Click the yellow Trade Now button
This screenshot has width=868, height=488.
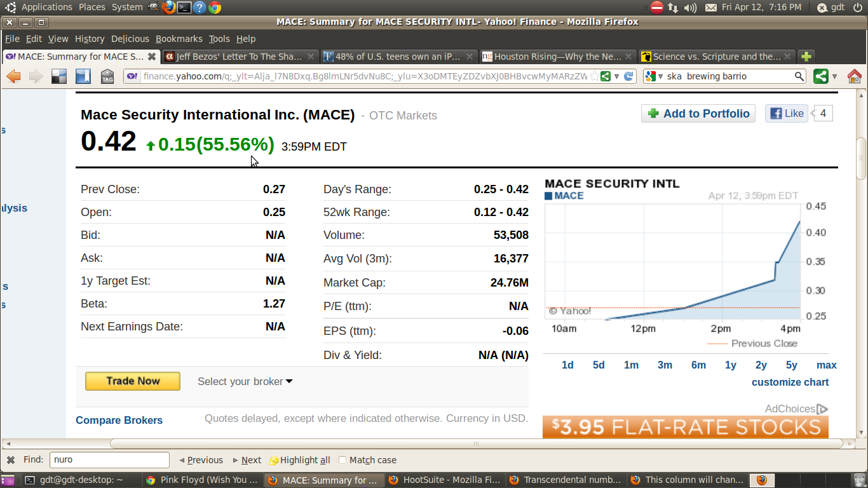[133, 381]
